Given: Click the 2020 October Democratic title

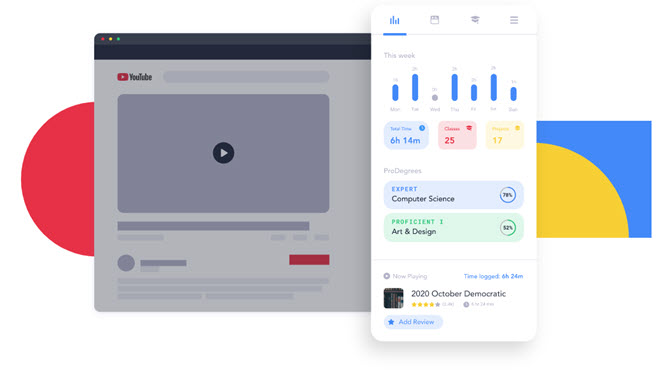Looking at the screenshot, I should click(x=458, y=294).
